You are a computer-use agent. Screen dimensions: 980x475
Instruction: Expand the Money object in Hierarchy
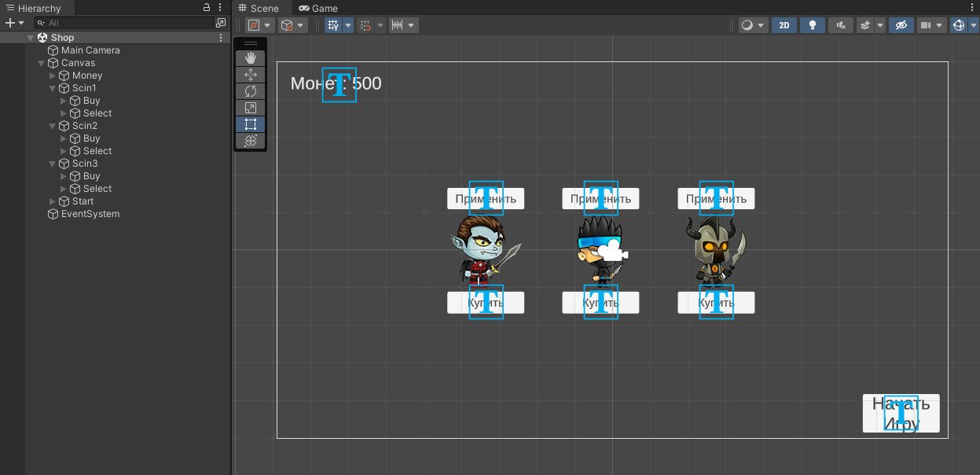(53, 75)
